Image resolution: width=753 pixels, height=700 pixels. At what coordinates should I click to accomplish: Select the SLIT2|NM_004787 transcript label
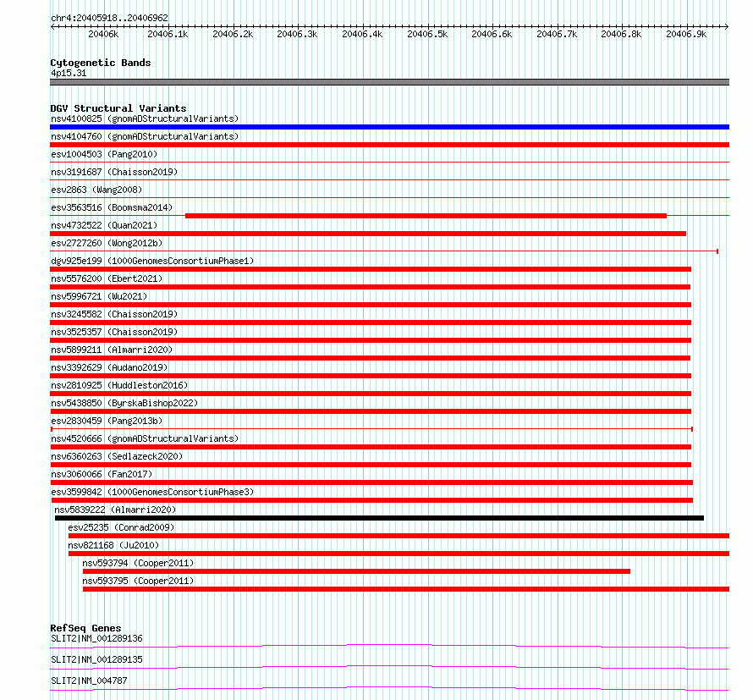point(89,681)
